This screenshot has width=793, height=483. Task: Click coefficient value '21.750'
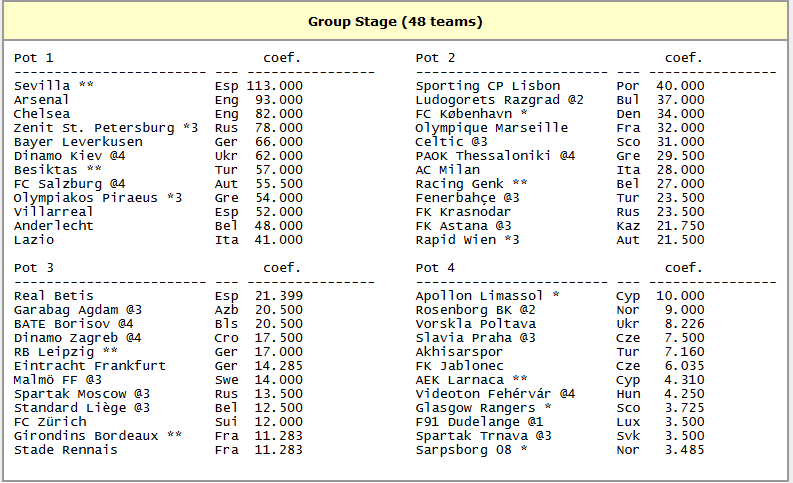click(x=680, y=226)
